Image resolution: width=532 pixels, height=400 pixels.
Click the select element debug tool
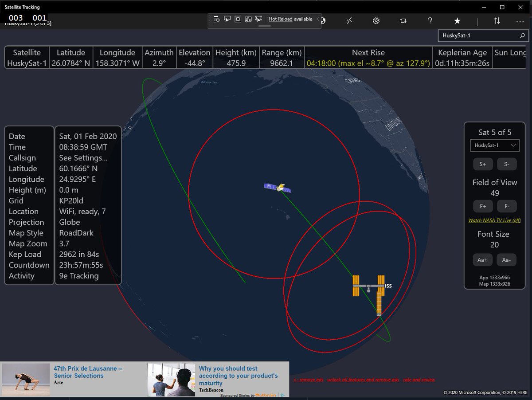[227, 19]
